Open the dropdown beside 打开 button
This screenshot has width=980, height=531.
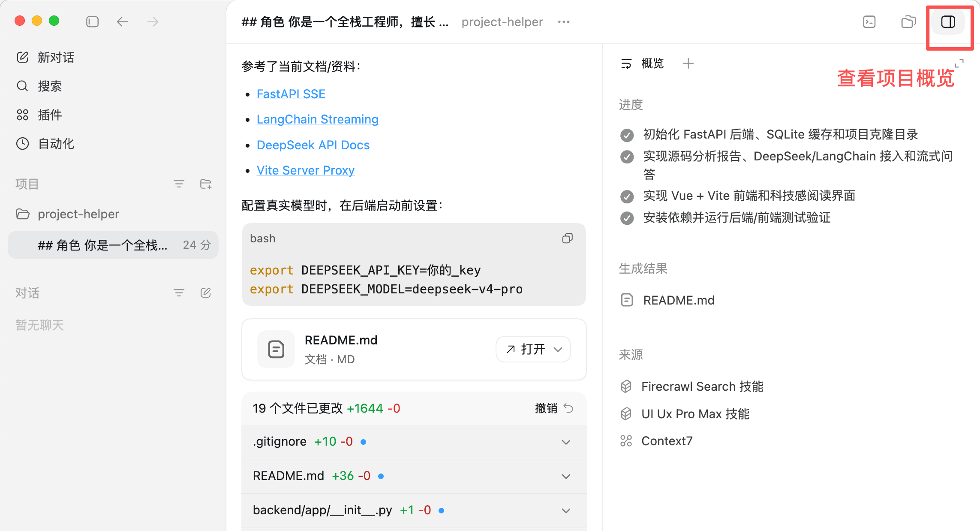pyautogui.click(x=558, y=349)
